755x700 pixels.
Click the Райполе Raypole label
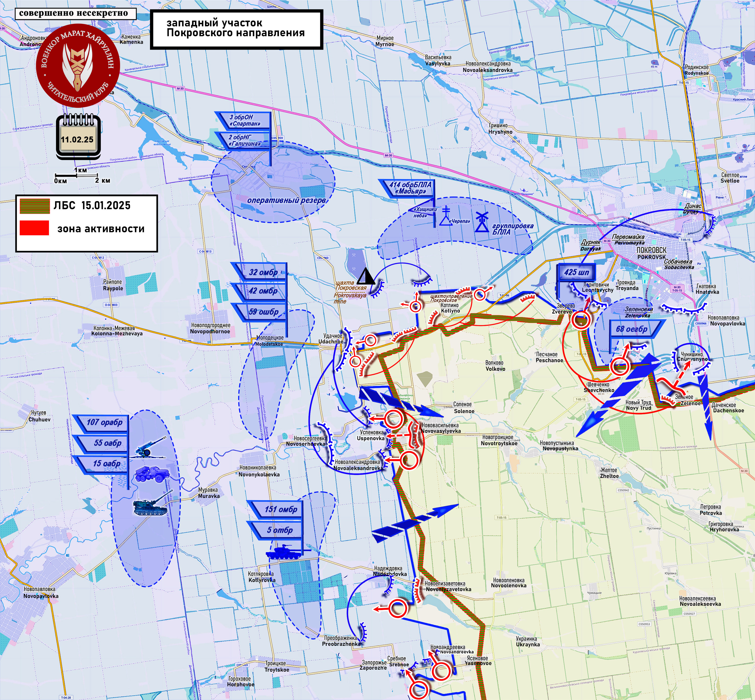113,285
